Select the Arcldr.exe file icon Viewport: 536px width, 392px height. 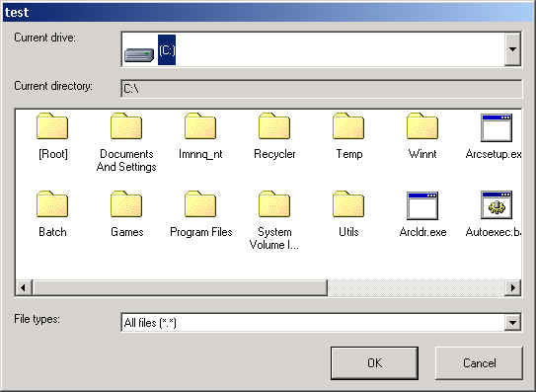[422, 205]
